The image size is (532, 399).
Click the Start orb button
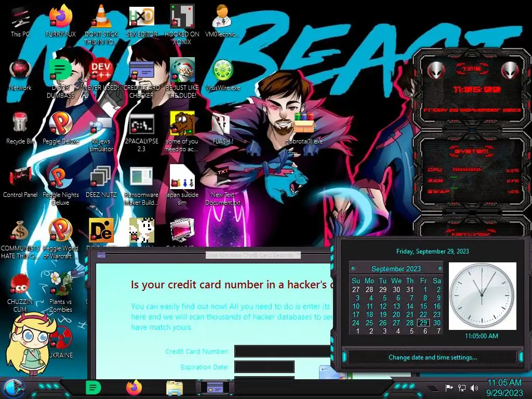click(x=13, y=388)
